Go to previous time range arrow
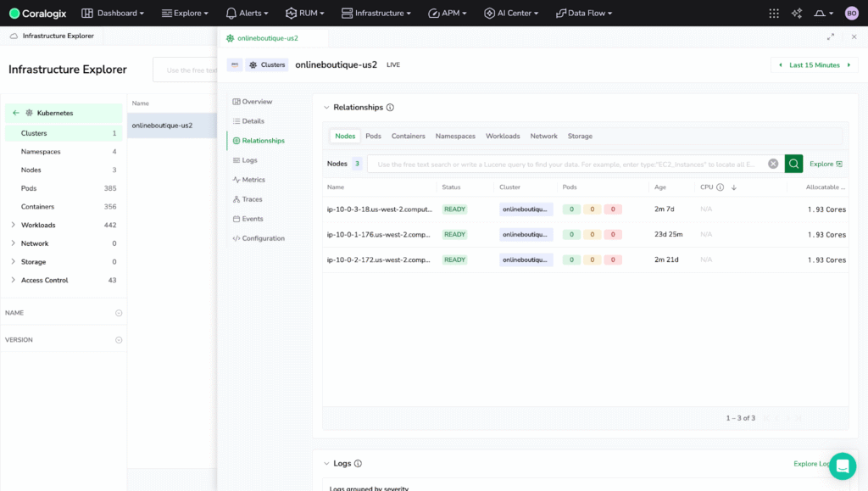The width and height of the screenshot is (868, 491). tap(781, 65)
